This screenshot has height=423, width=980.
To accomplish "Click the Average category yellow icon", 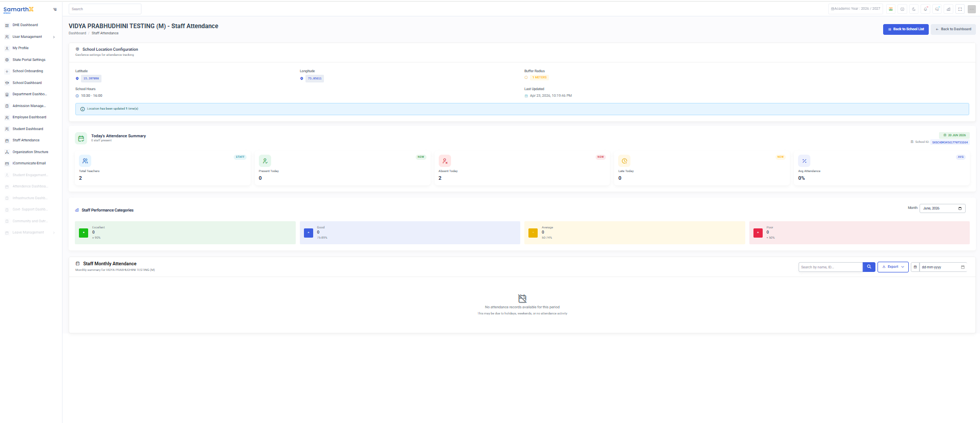I will tap(533, 232).
